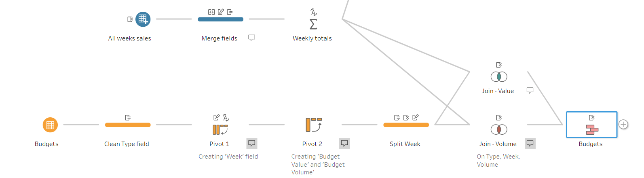Image resolution: width=644 pixels, height=178 pixels.
Task: Toggle the Pivot 1 description comment icon
Action: 252,143
